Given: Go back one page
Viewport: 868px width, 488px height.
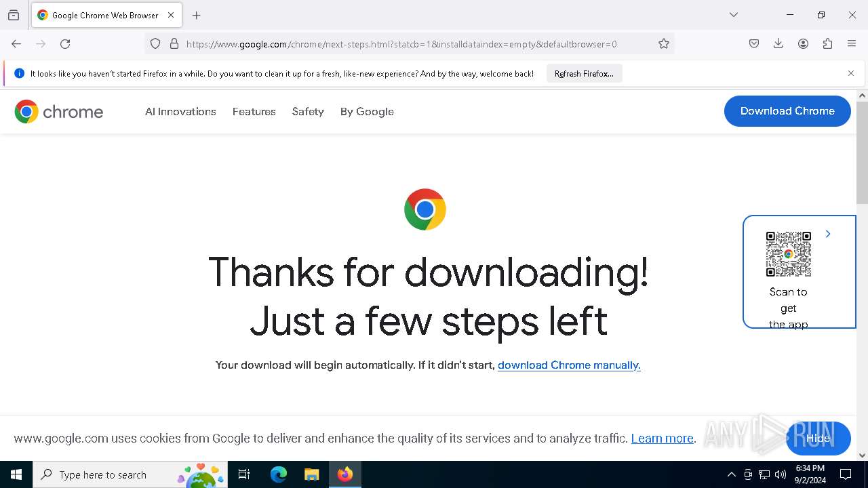Looking at the screenshot, I should (16, 44).
